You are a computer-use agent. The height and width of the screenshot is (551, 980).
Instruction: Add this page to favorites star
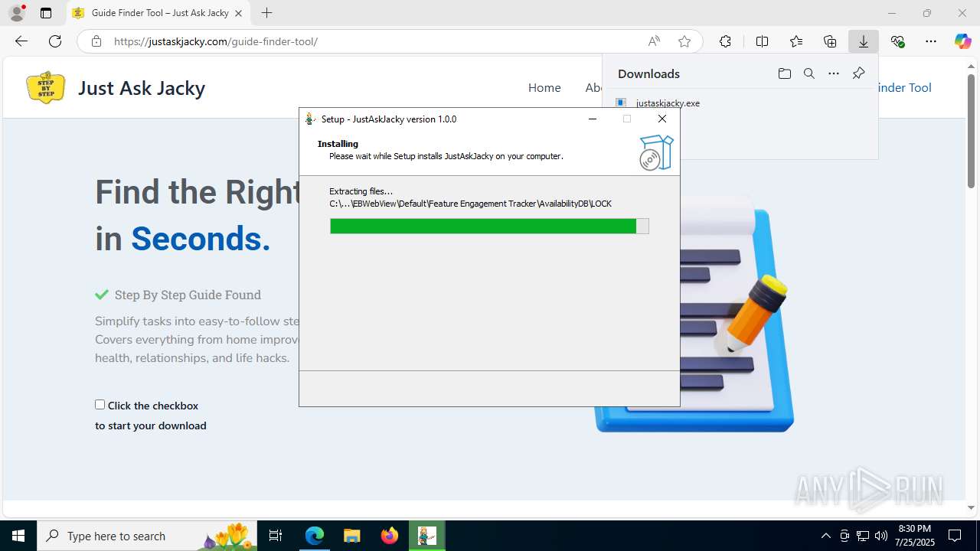click(x=684, y=41)
